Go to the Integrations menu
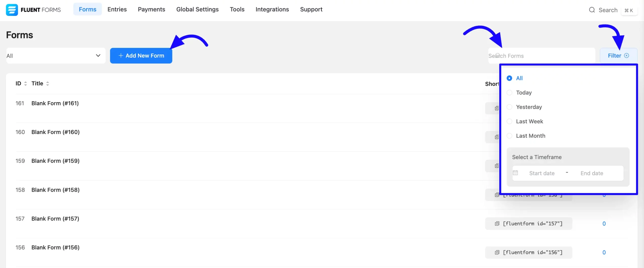Viewport: 644px width, 268px height. pos(272,9)
